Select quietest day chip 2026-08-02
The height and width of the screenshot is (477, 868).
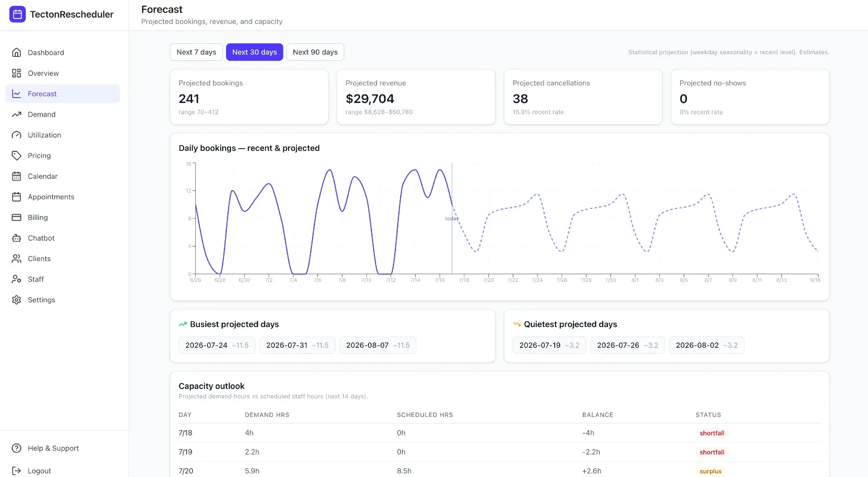(707, 345)
